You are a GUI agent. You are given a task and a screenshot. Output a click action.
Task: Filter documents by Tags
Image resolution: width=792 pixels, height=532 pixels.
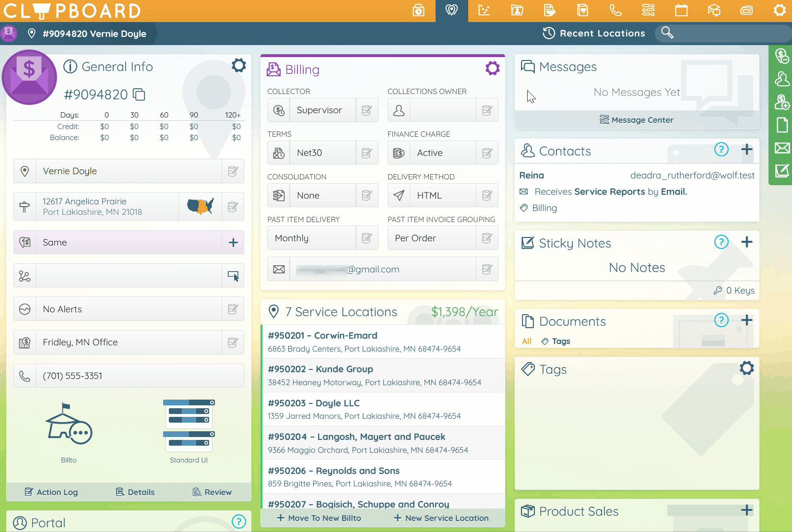point(556,341)
